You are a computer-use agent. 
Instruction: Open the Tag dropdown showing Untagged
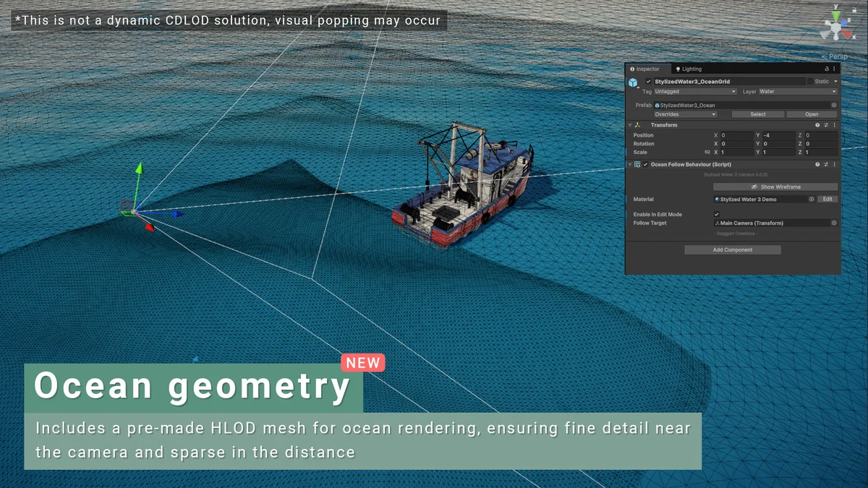695,92
